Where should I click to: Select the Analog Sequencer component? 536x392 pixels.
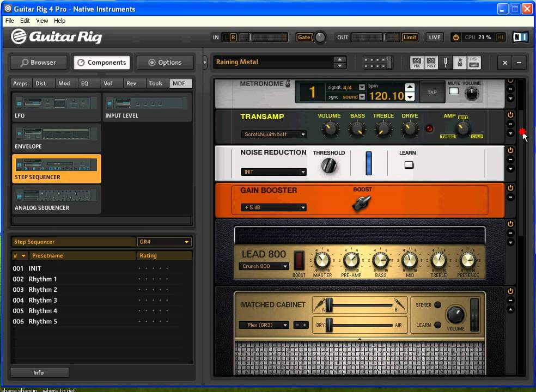(x=57, y=200)
